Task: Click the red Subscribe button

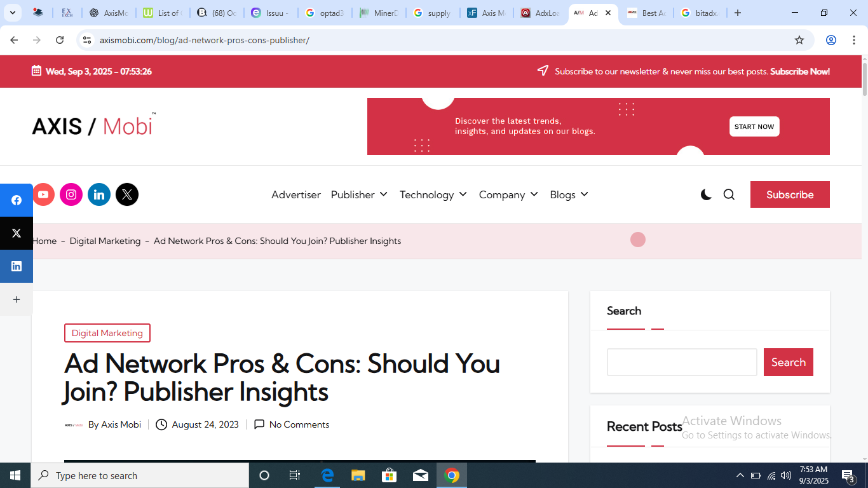Action: 790,194
